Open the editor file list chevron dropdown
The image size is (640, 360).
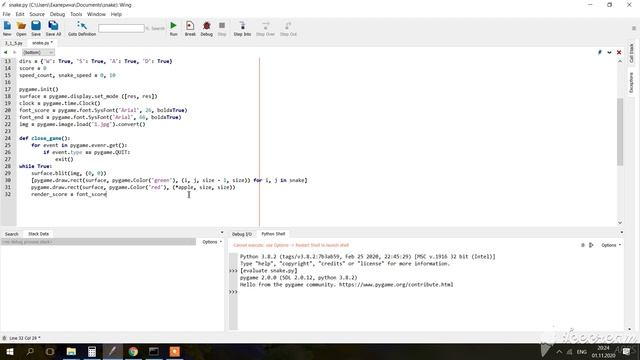pos(609,52)
